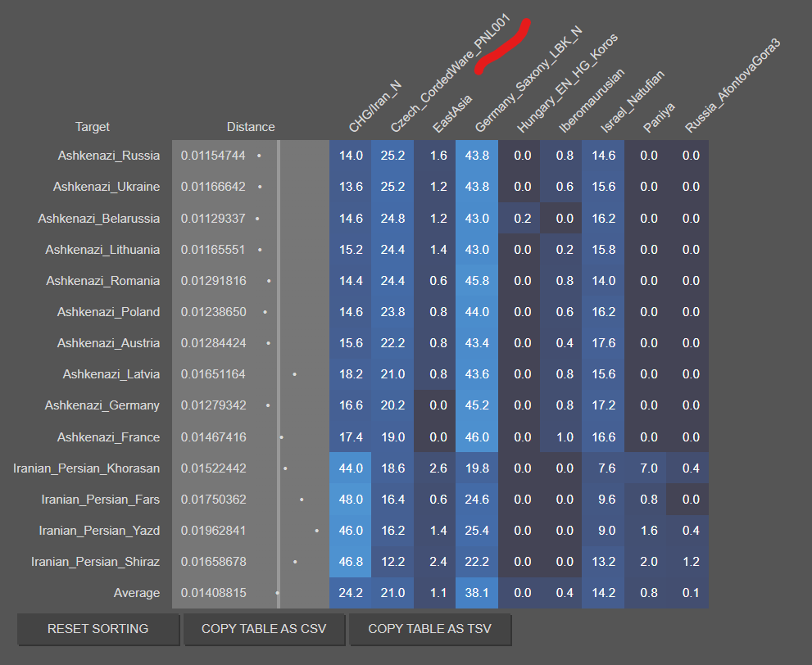Viewport: 812px width, 665px height.
Task: Click the 44.0 CHG/Iran_N Khorasan cell
Action: pos(351,468)
